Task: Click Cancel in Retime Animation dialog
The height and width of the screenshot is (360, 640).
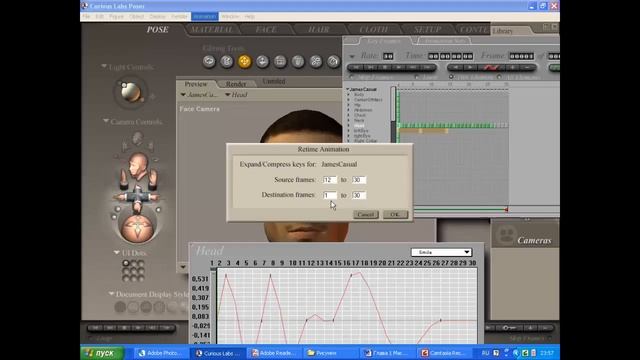Action: pos(365,214)
